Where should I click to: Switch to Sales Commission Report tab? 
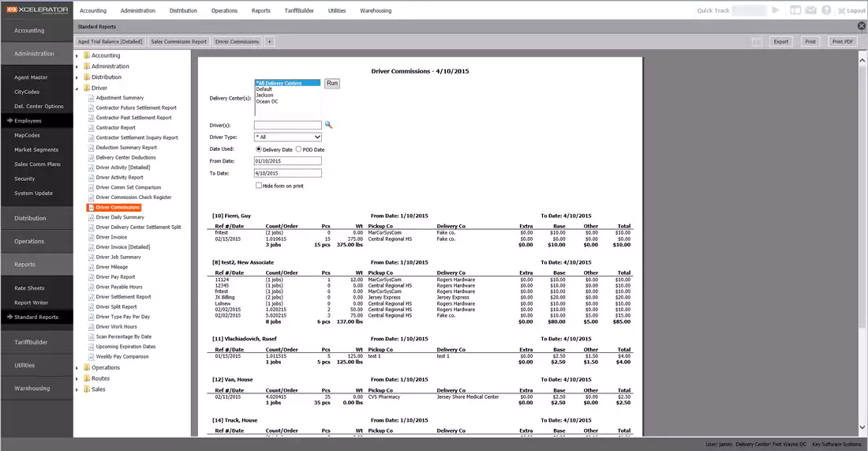point(179,41)
